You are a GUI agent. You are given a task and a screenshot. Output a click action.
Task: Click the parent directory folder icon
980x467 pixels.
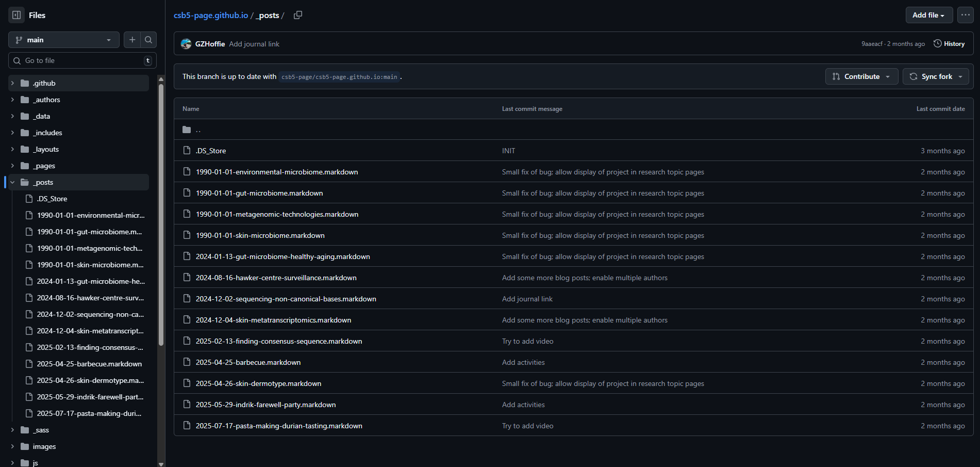[187, 130]
